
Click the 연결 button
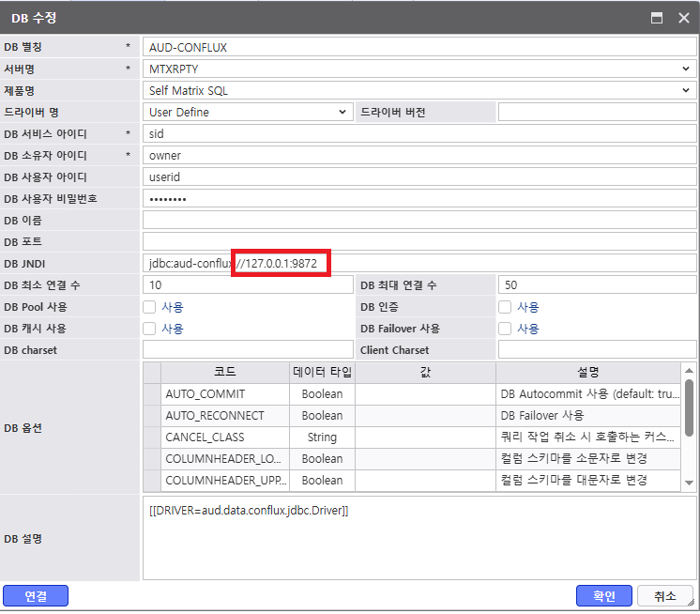pos(36,596)
